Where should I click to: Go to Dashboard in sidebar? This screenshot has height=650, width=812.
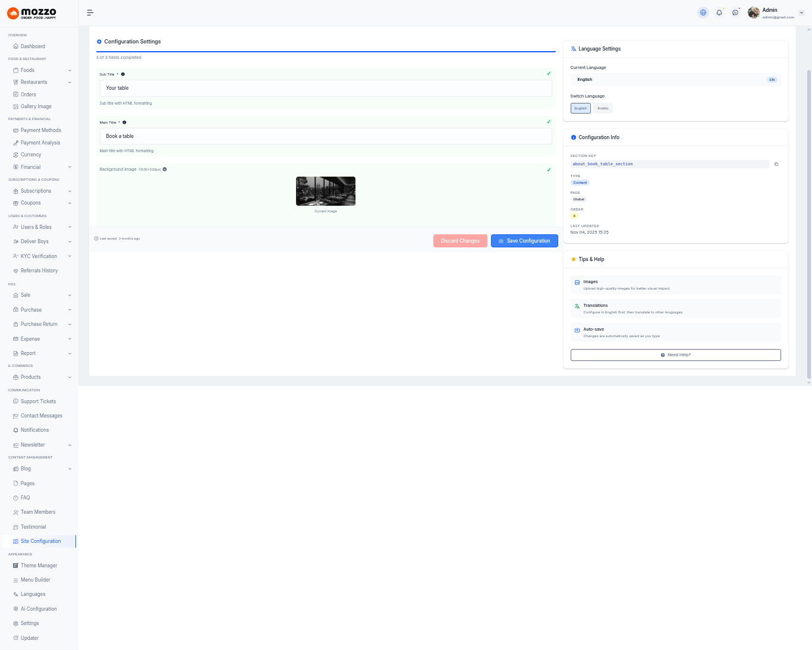33,46
